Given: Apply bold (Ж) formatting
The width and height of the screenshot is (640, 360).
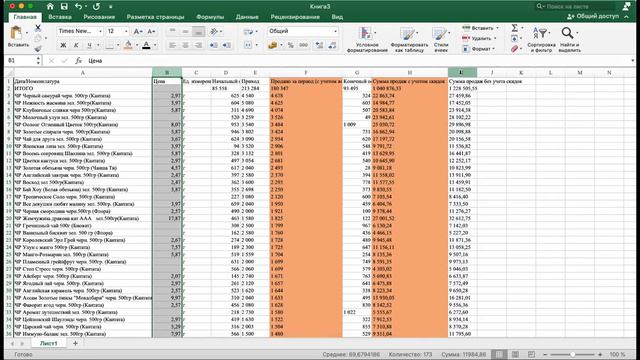Looking at the screenshot, I should pos(63,45).
